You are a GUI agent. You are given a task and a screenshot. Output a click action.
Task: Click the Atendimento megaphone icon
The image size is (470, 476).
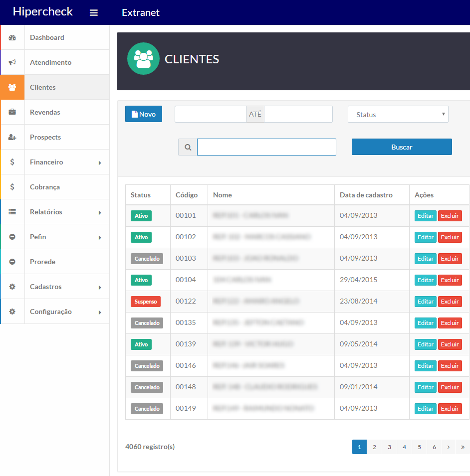point(12,63)
